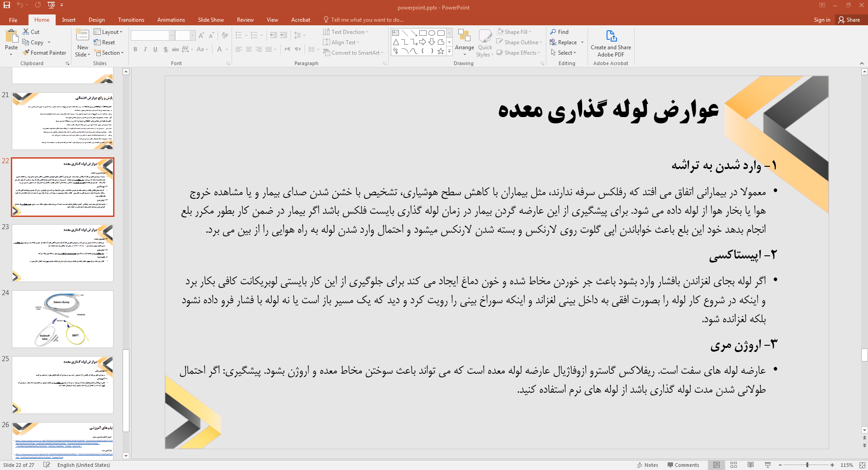Increase font size
Image resolution: width=868 pixels, height=470 pixels.
[x=201, y=35]
